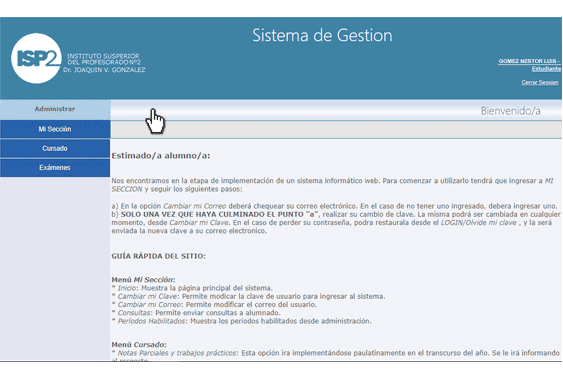Open the Cursado menu
The height and width of the screenshot is (375, 563).
tap(55, 148)
